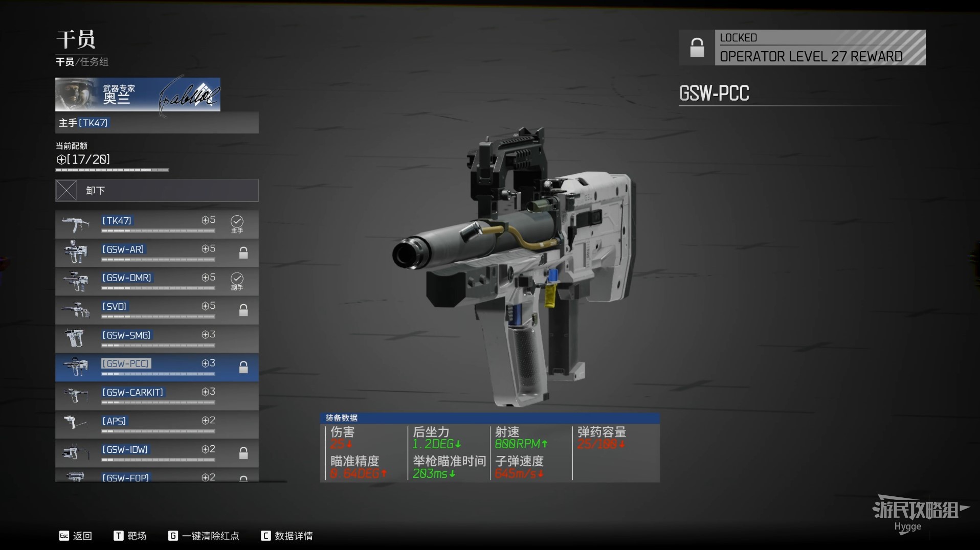
Task: Click the Esc key icon for back
Action: (64, 536)
